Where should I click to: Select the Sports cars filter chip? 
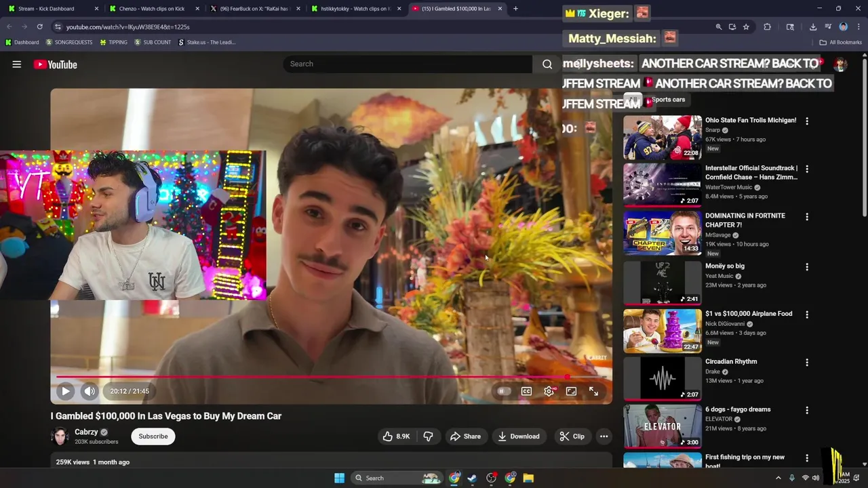(x=668, y=100)
